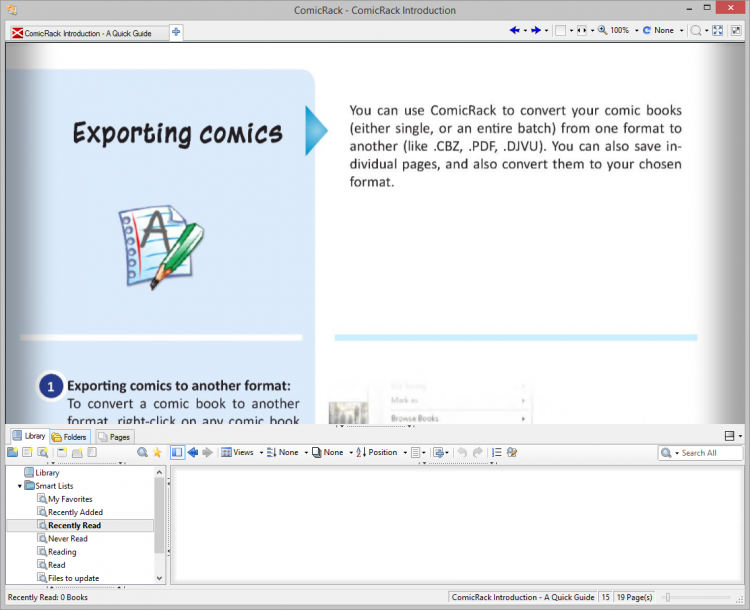Open the Views menu

[x=242, y=452]
